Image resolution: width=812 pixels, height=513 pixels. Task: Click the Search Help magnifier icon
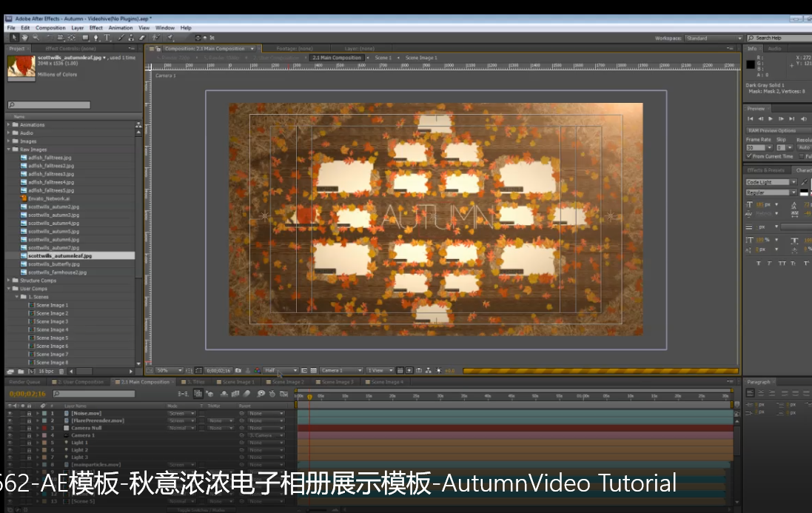[x=751, y=38]
